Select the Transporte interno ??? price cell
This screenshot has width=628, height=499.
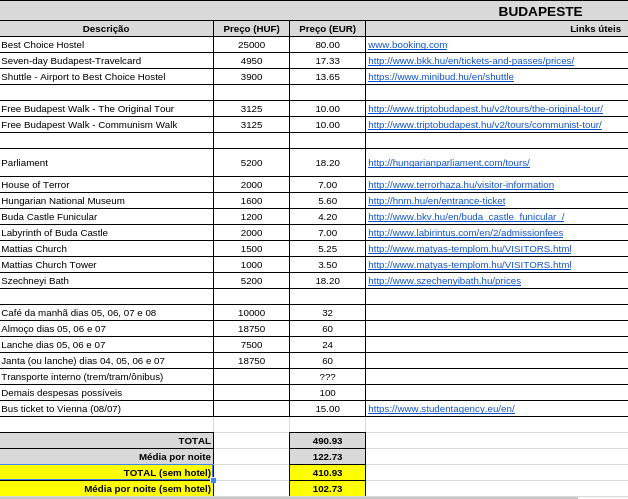[327, 377]
